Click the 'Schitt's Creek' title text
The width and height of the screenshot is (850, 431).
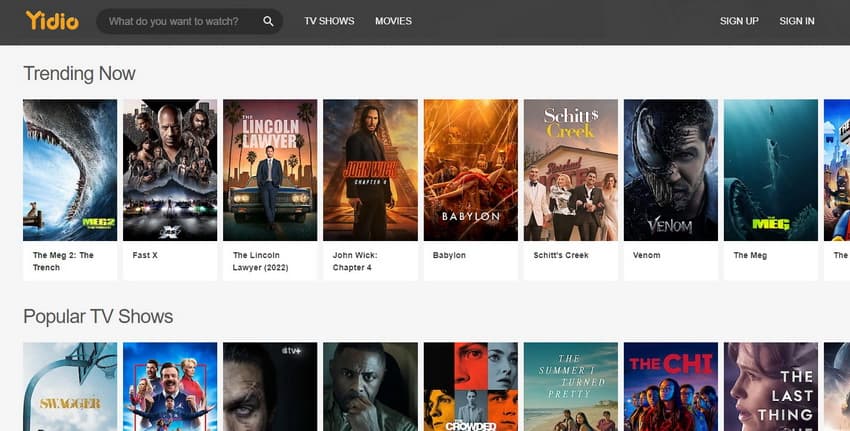[561, 255]
